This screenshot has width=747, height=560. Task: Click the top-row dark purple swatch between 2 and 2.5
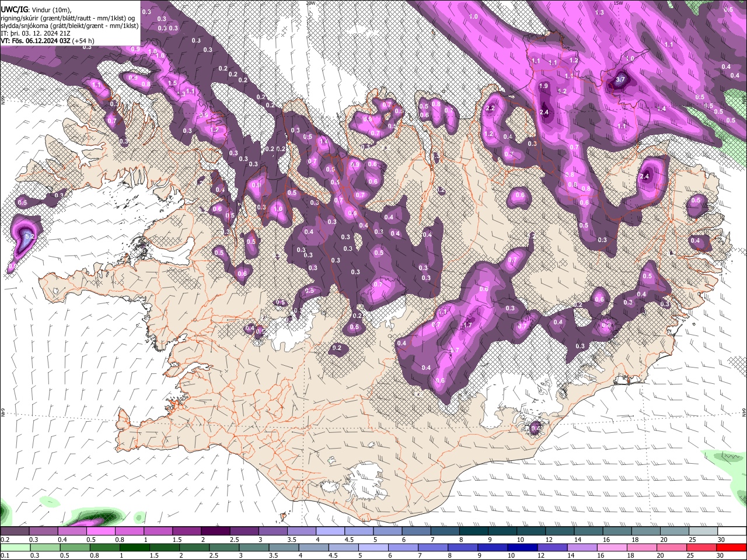click(215, 531)
